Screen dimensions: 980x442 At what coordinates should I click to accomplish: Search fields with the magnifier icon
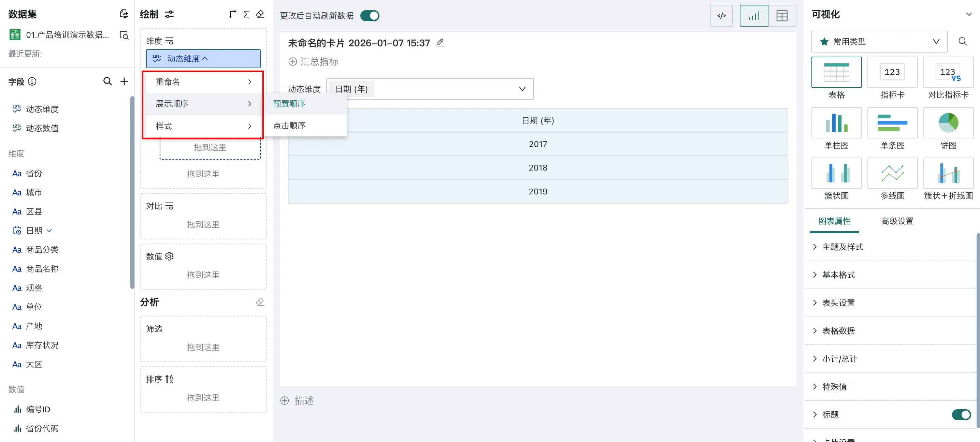108,81
